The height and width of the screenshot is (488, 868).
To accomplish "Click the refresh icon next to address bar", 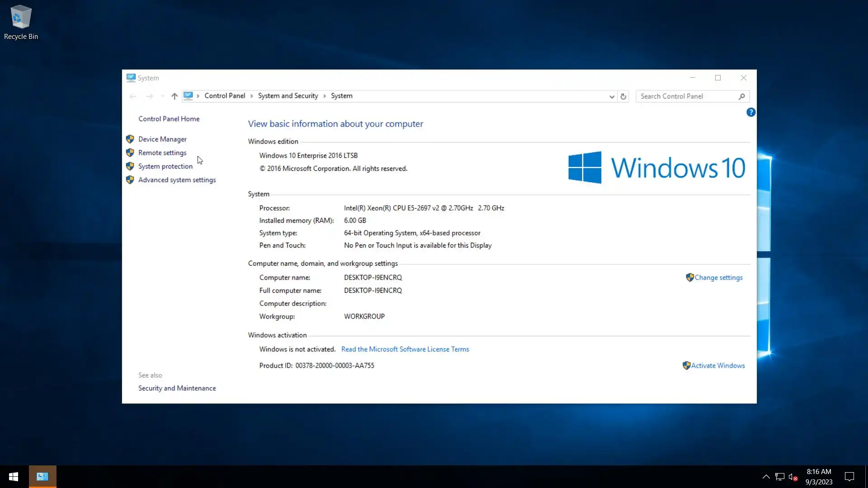I will click(x=623, y=96).
